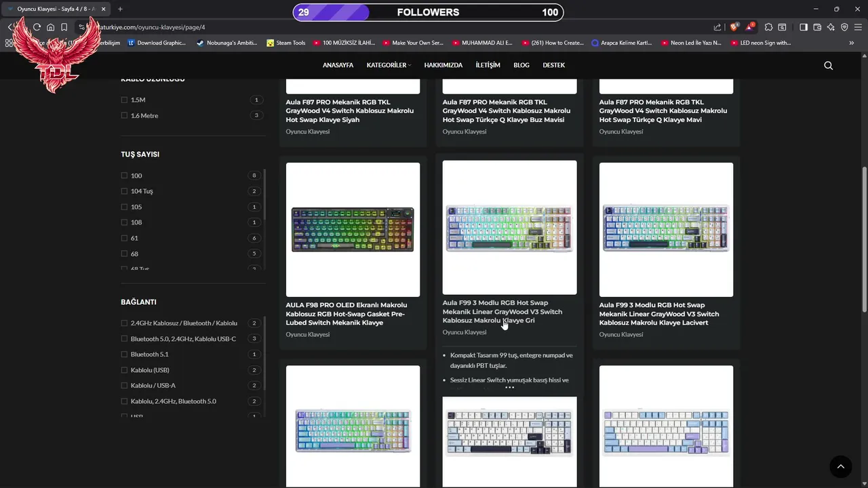Open Brave Shields lion icon

(x=734, y=27)
